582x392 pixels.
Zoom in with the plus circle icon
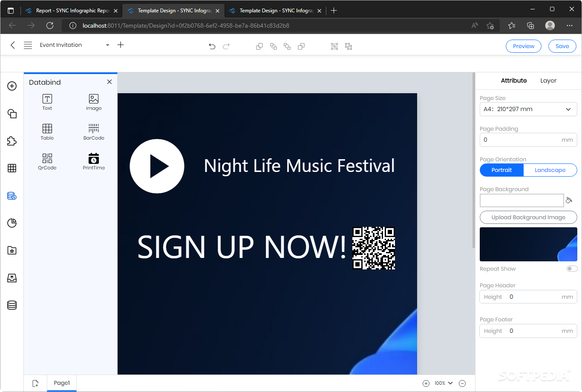(x=426, y=383)
